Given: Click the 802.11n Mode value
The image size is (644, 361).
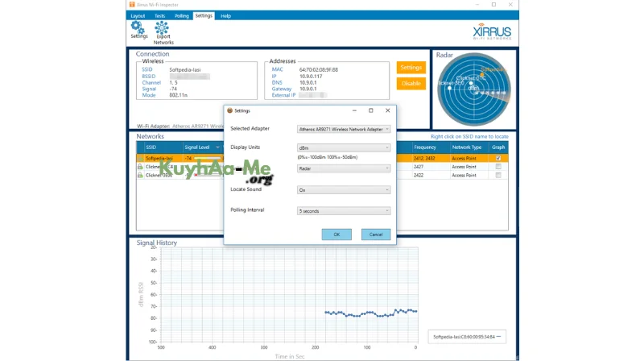Looking at the screenshot, I should coord(178,95).
